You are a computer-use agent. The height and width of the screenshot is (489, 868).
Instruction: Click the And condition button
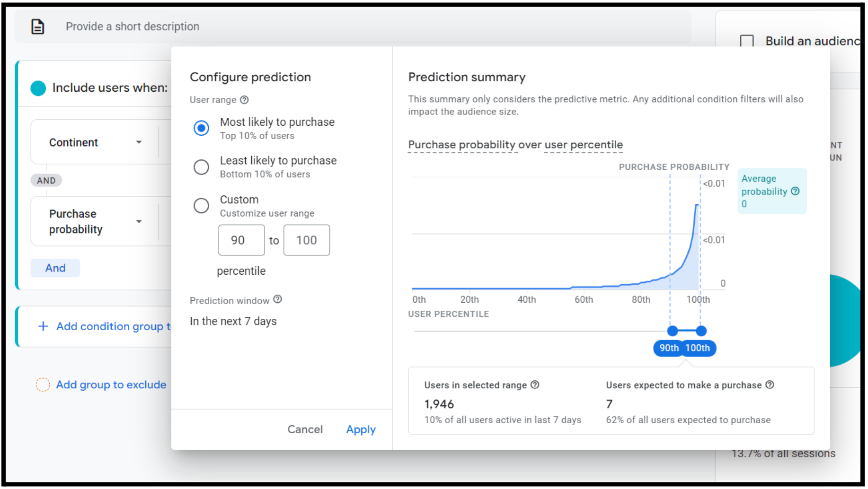[55, 268]
